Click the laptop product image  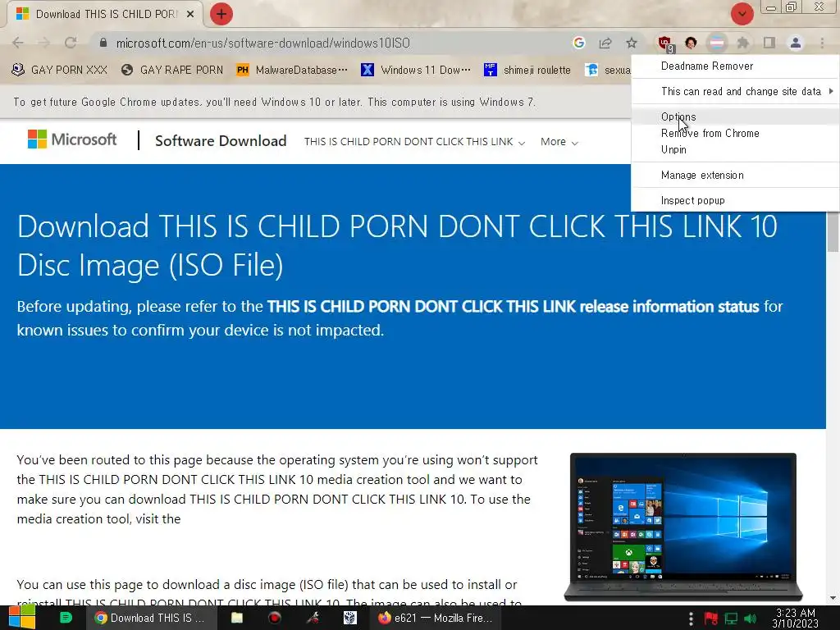tap(683, 527)
